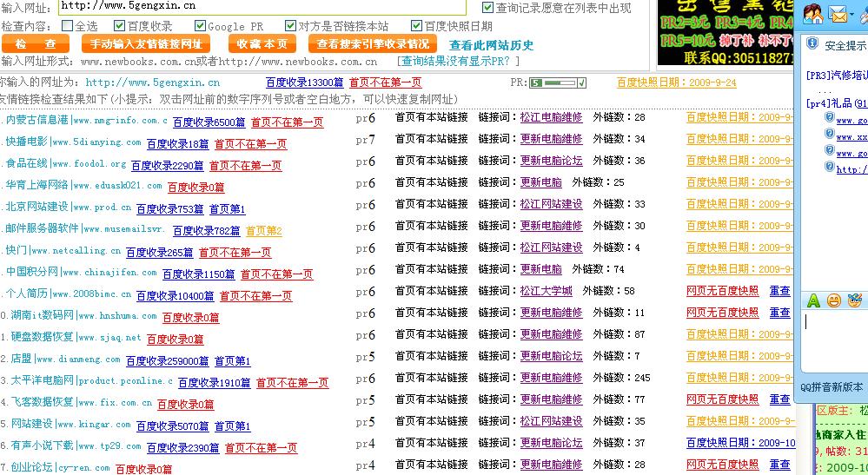Open 查看此网站历史 link

point(491,45)
